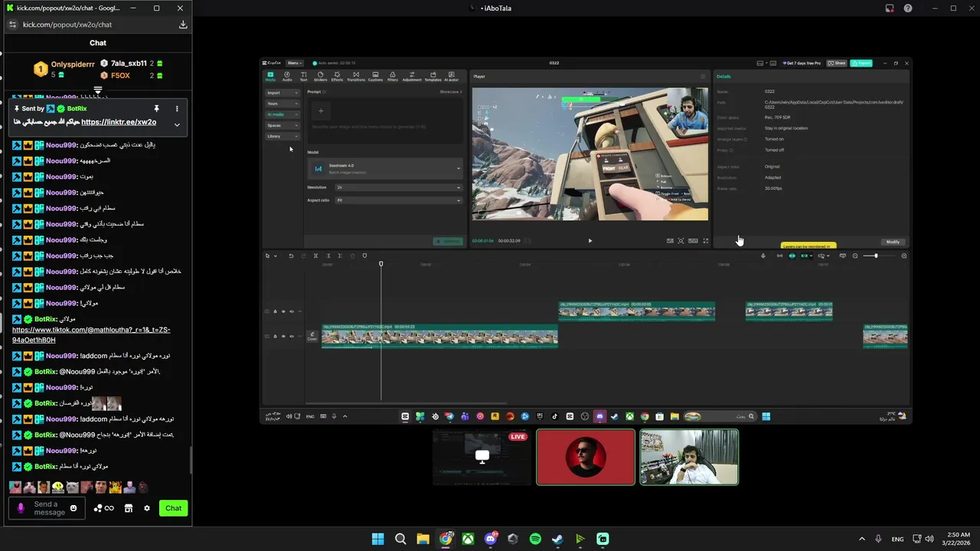Viewport: 980px width, 551px height.
Task: Click the Export button in CapCut
Action: point(863,63)
